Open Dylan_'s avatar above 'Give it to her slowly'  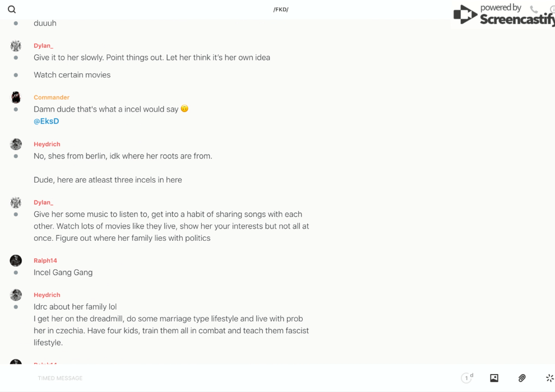tap(16, 46)
